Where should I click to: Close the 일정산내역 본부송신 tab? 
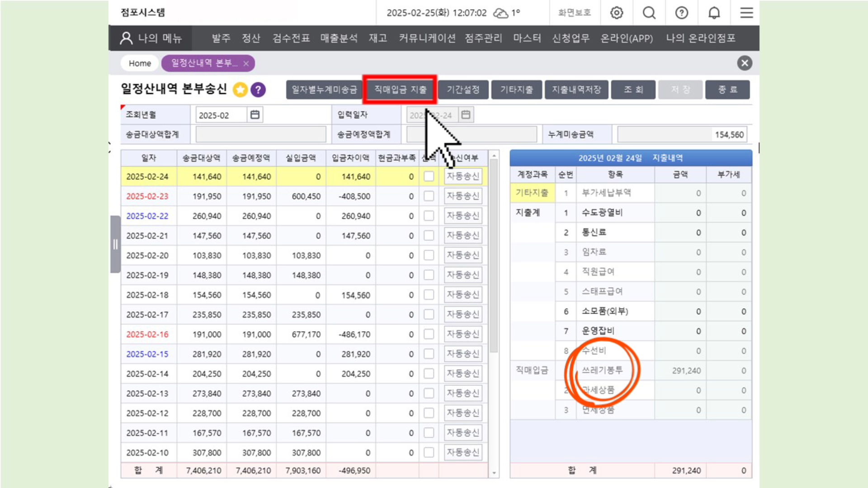246,64
